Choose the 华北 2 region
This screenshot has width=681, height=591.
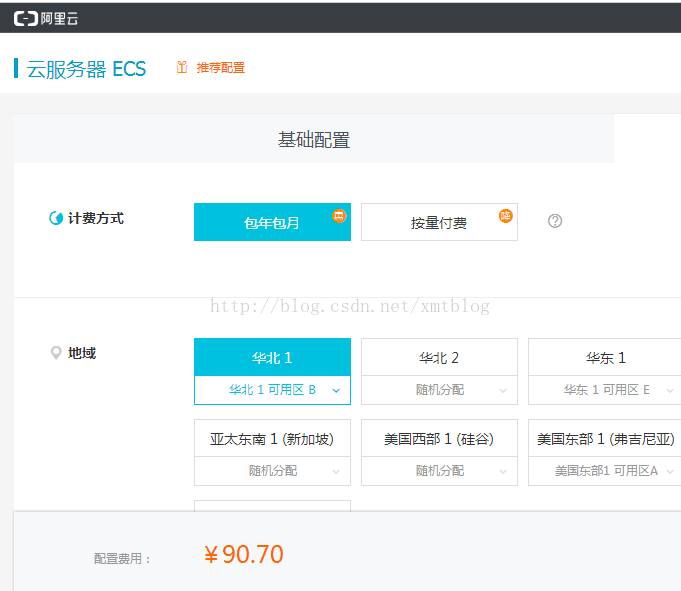click(439, 357)
